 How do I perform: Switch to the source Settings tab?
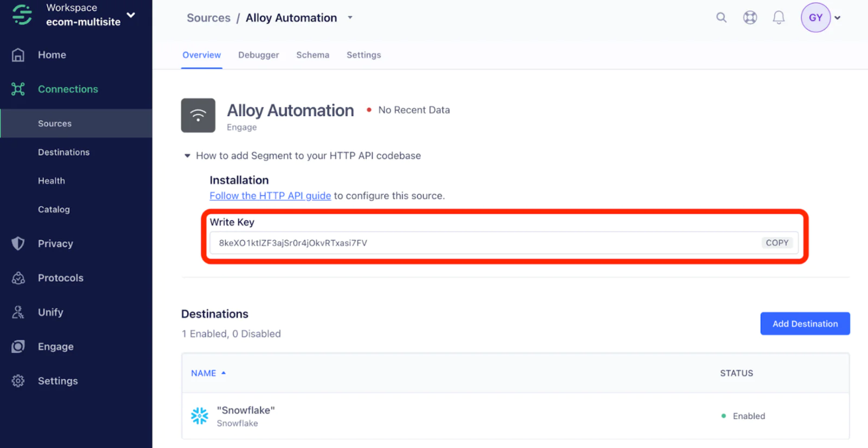[363, 55]
